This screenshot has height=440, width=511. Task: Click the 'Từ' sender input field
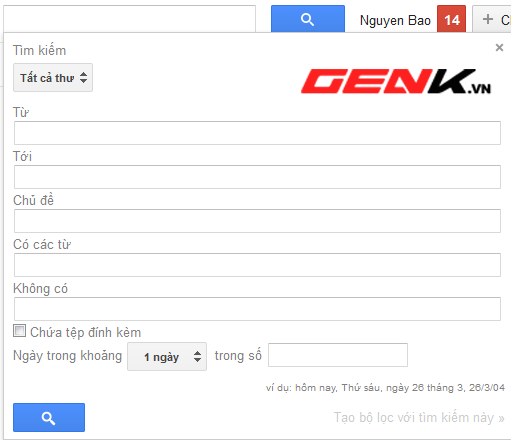tap(257, 133)
